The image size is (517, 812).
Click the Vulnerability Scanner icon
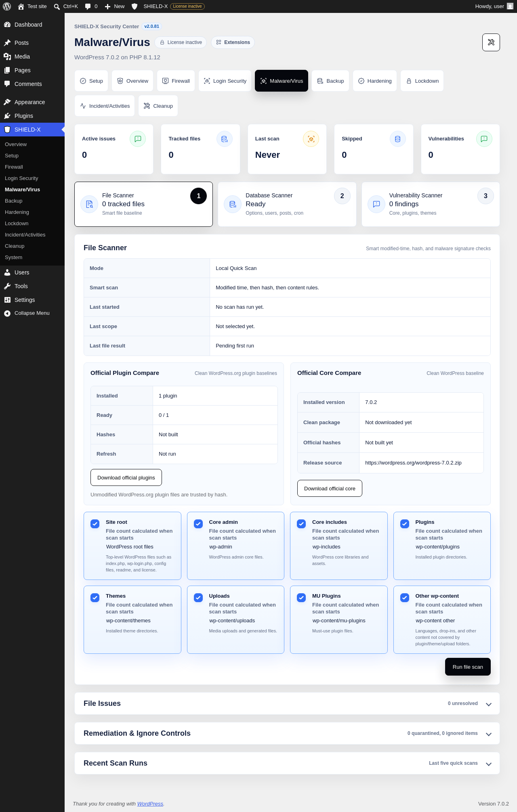pos(376,204)
